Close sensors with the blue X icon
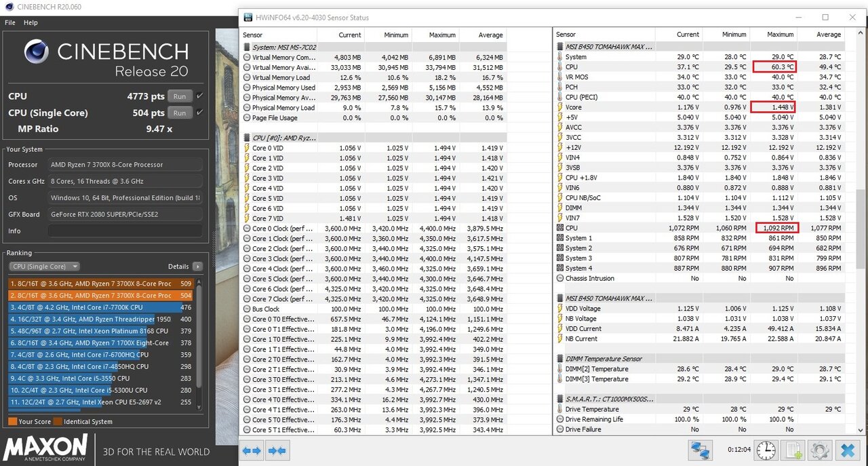868x466 pixels. pos(847,450)
